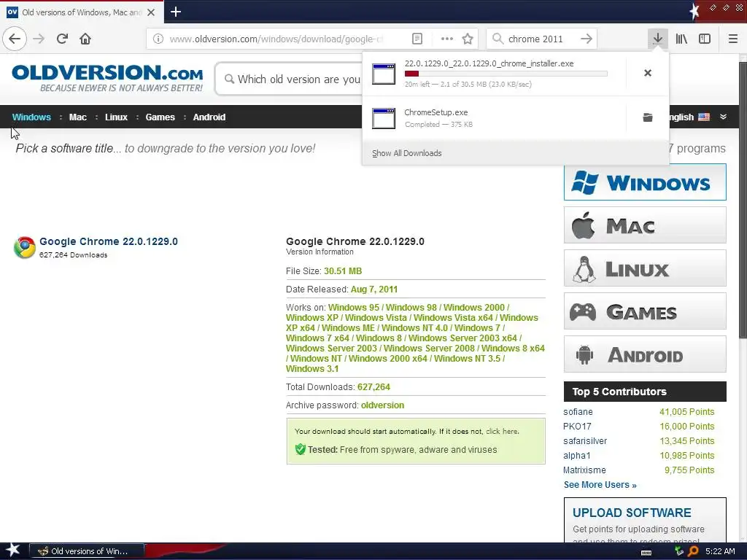Open the Linux category banner
The width and height of the screenshot is (747, 560).
click(645, 268)
